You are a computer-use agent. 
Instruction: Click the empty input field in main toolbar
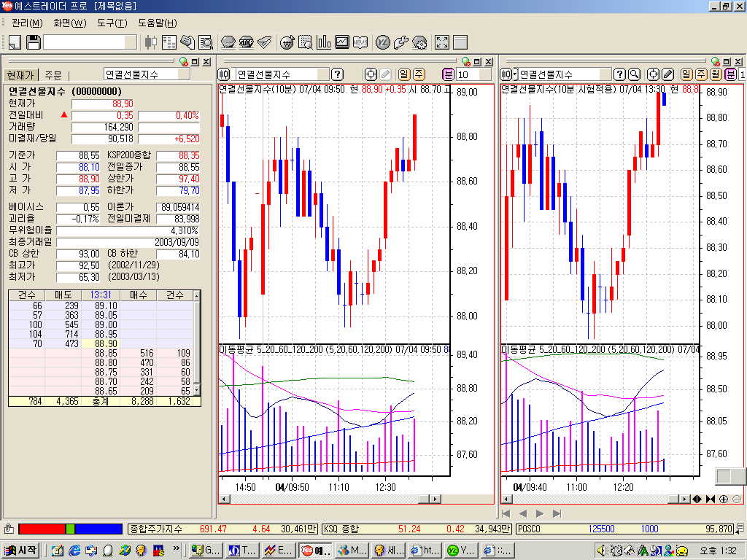89,42
